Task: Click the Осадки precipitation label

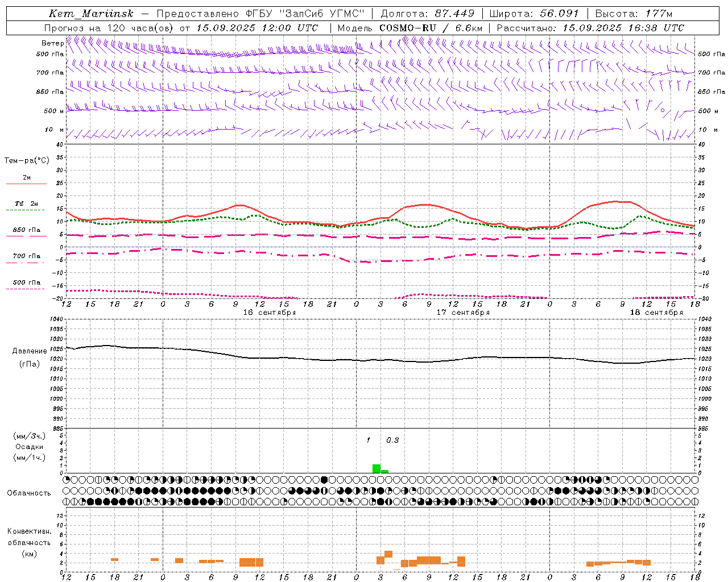Action: tap(30, 447)
